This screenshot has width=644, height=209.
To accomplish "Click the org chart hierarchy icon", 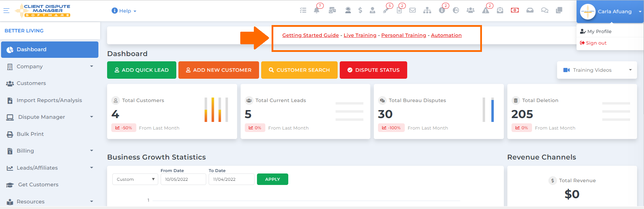I will [x=427, y=10].
